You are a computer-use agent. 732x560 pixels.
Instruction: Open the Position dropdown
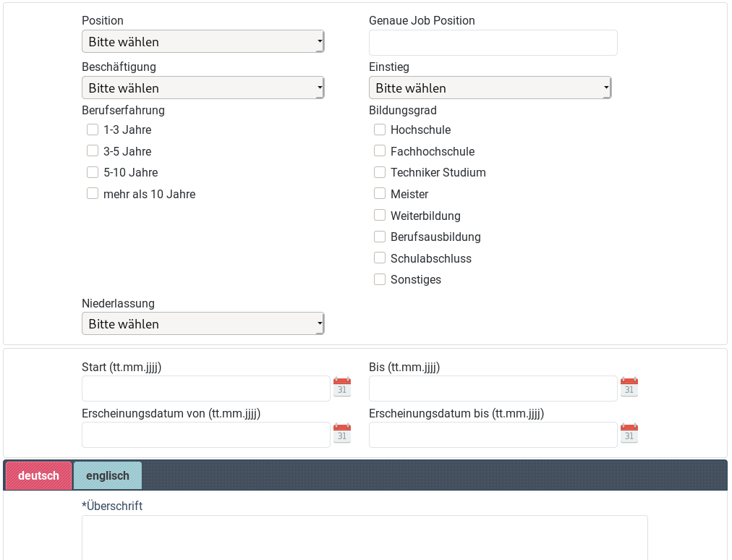tap(203, 42)
